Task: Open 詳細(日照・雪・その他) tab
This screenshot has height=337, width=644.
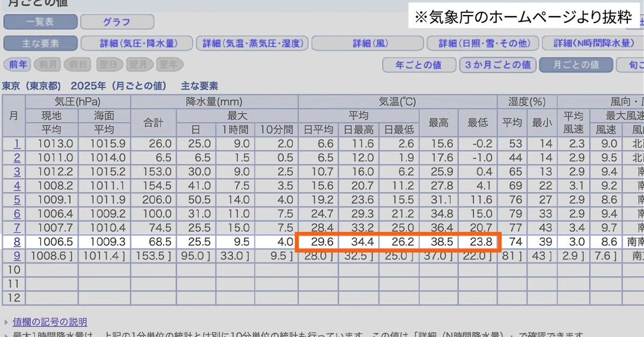Action: coord(482,43)
